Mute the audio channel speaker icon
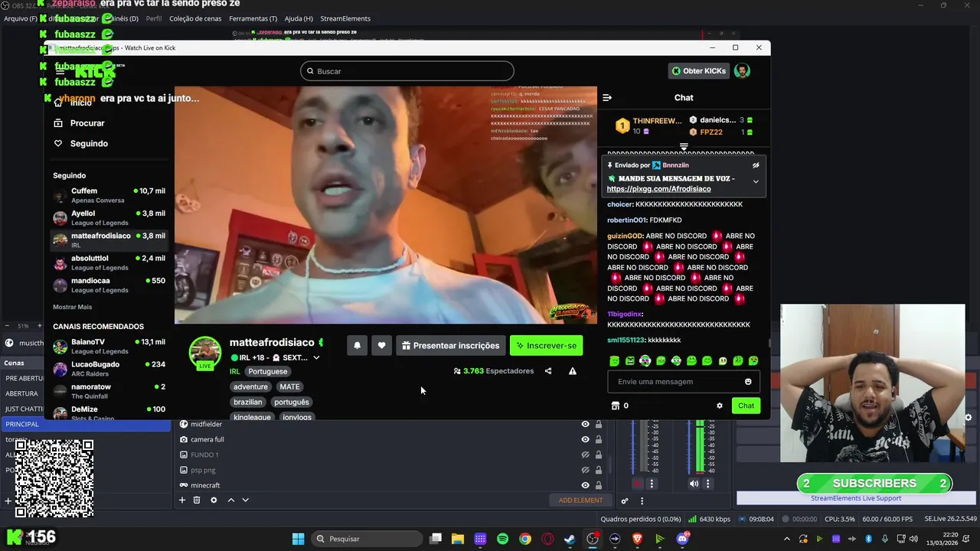Image resolution: width=980 pixels, height=551 pixels. 694,484
